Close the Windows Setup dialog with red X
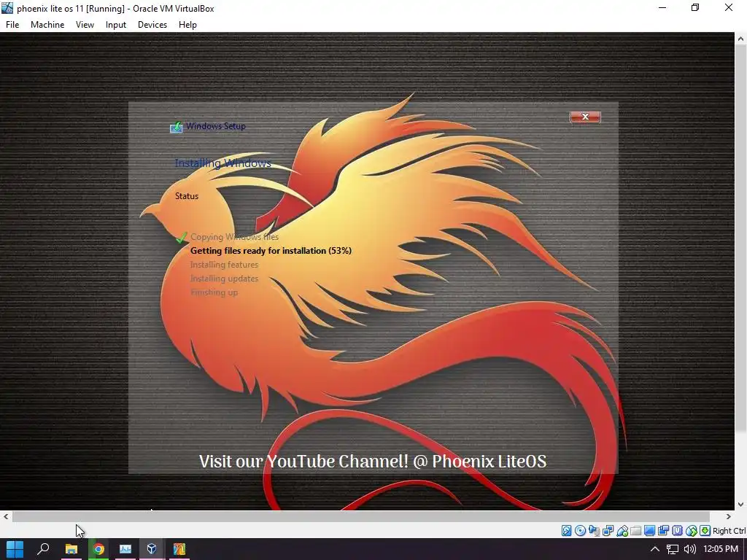 click(x=585, y=117)
